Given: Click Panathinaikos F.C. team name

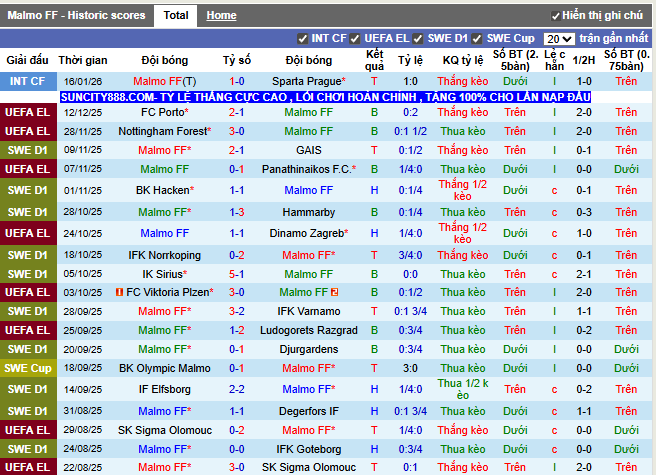Looking at the screenshot, I should point(309,169).
